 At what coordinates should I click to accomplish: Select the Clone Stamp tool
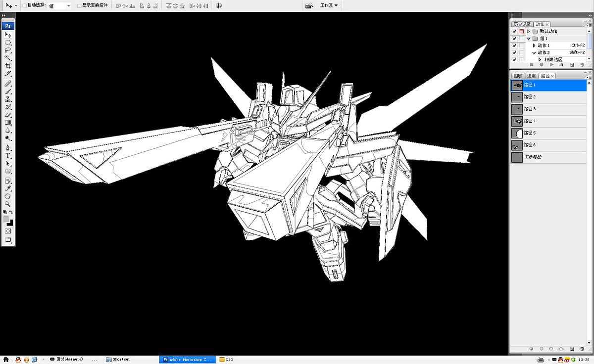pos(8,99)
